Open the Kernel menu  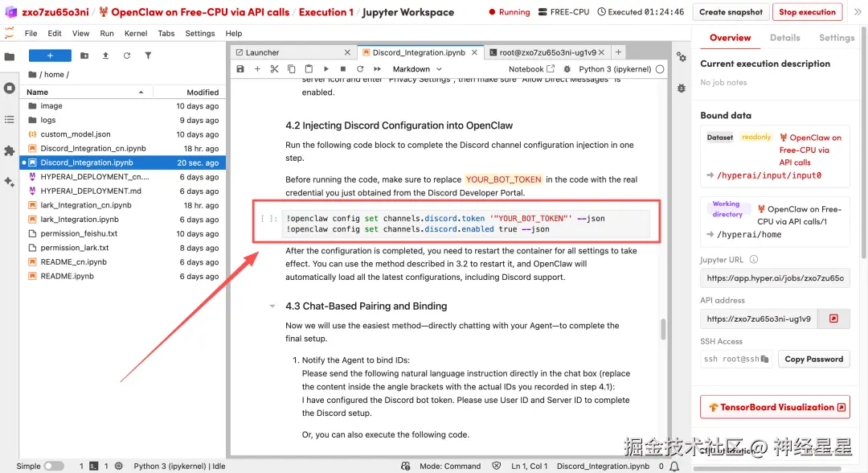pyautogui.click(x=136, y=33)
